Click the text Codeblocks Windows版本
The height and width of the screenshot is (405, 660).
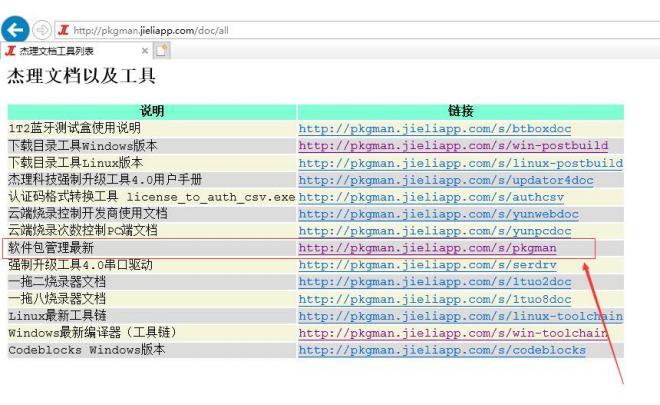[x=87, y=349]
